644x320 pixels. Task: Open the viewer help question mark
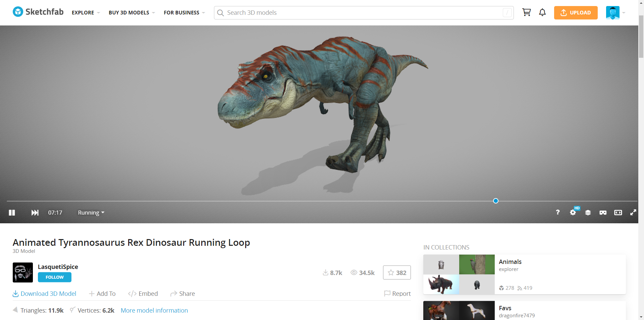click(x=558, y=212)
